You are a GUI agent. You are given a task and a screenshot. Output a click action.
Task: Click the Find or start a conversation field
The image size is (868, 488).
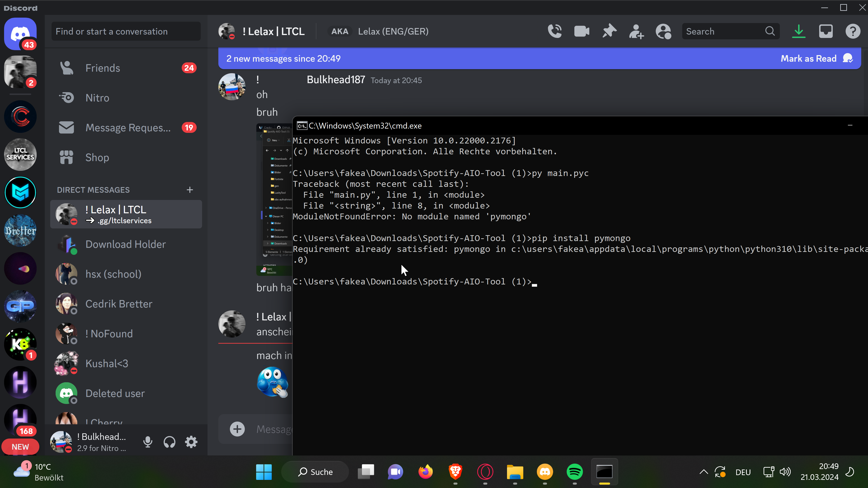(x=126, y=31)
